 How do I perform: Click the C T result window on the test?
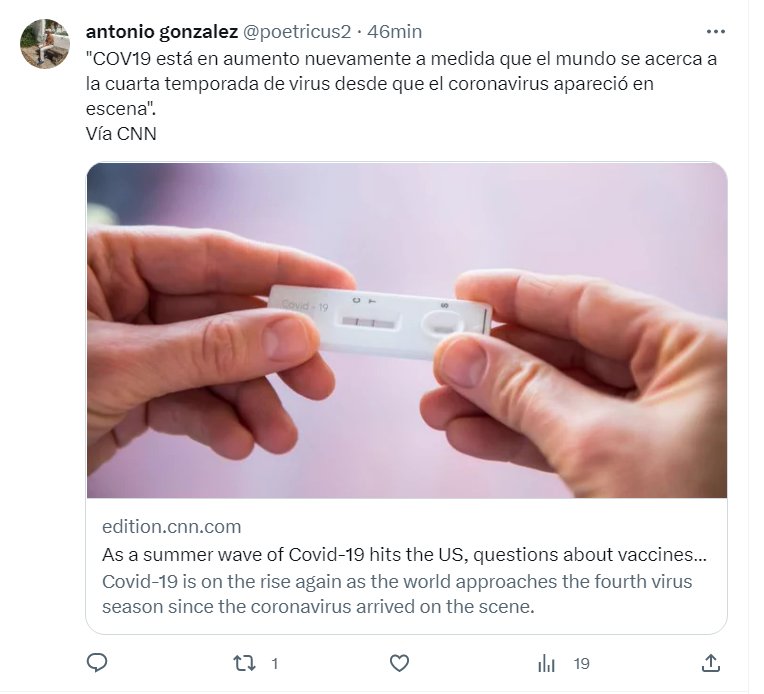368,322
